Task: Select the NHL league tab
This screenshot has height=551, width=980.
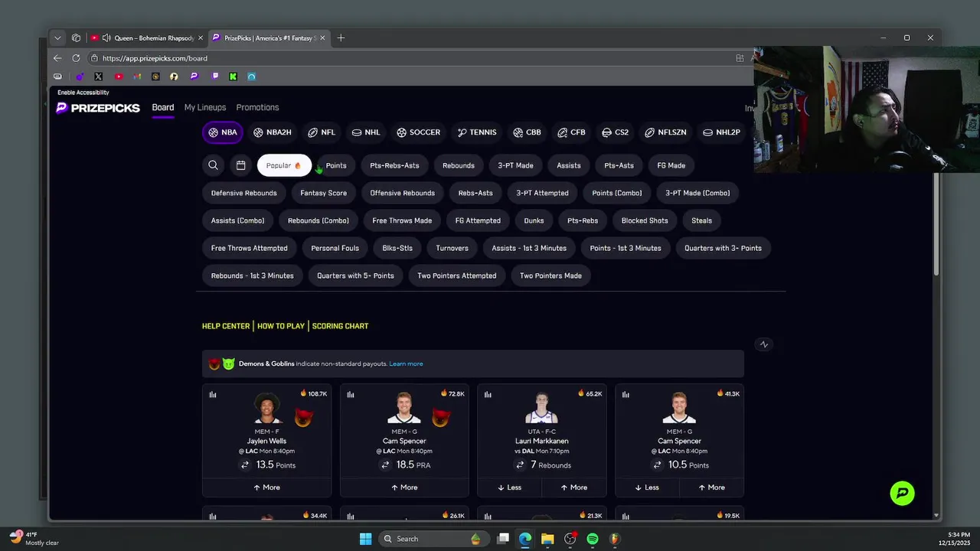Action: 366,132
